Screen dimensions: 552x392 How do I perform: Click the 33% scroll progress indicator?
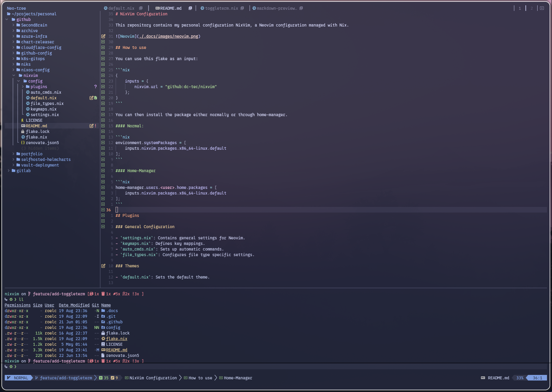tap(519, 378)
